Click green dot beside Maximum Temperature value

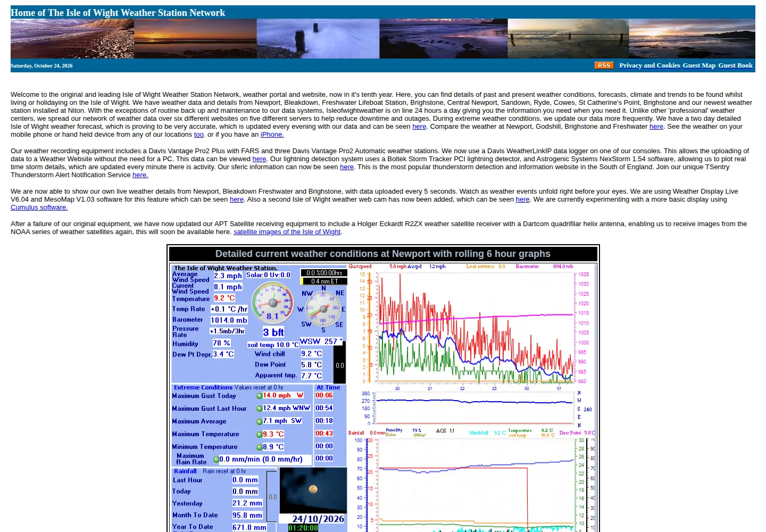coord(260,435)
